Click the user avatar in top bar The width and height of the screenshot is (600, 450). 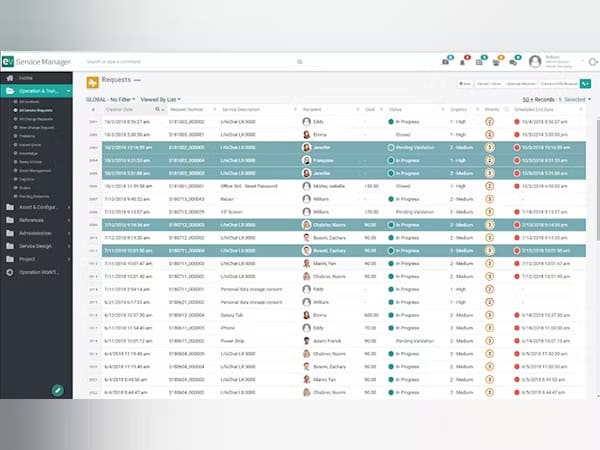[x=537, y=61]
